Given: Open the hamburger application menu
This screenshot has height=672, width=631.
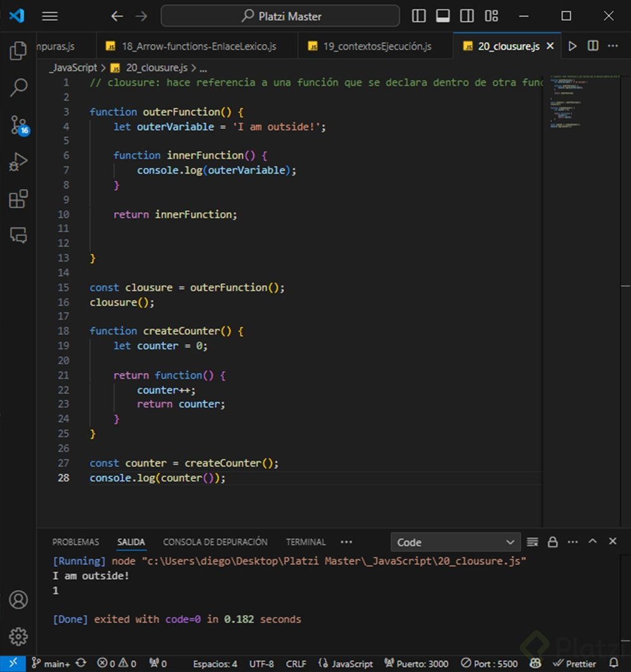Looking at the screenshot, I should 50,16.
